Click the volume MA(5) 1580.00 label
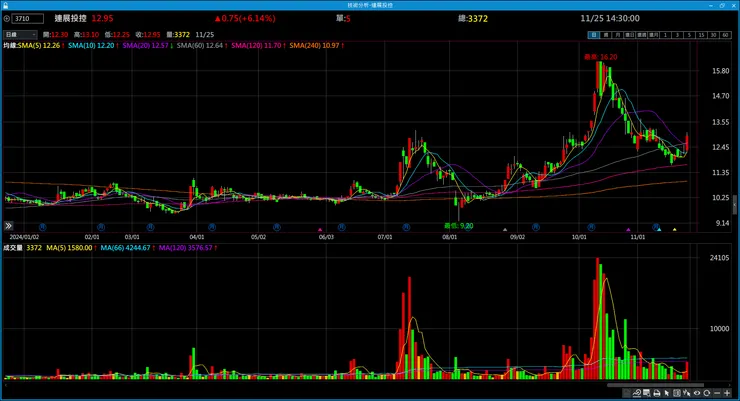 click(x=69, y=248)
